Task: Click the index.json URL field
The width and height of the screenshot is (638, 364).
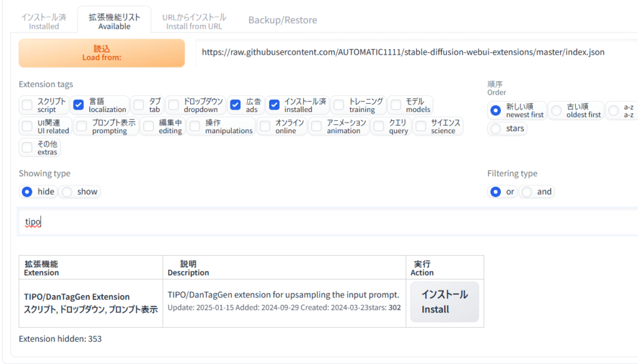Action: 411,52
